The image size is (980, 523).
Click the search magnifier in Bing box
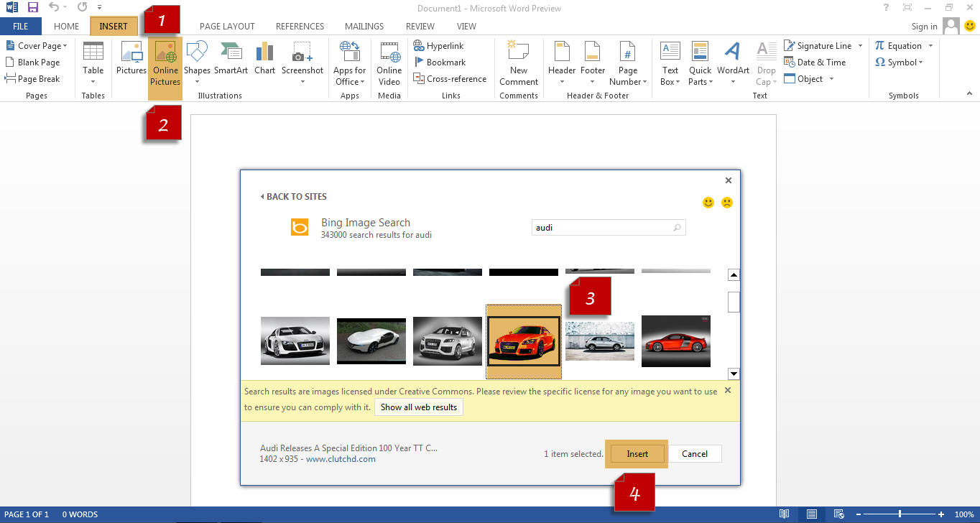pos(677,228)
